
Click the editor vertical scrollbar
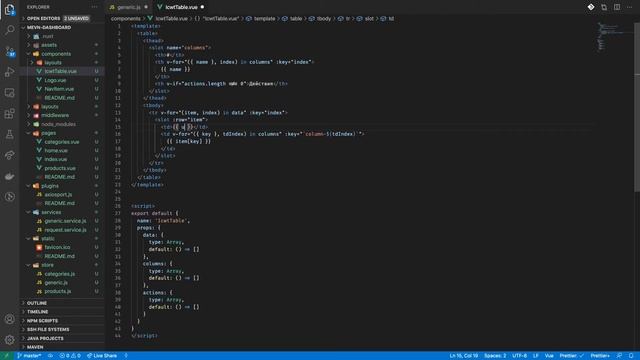click(637, 107)
